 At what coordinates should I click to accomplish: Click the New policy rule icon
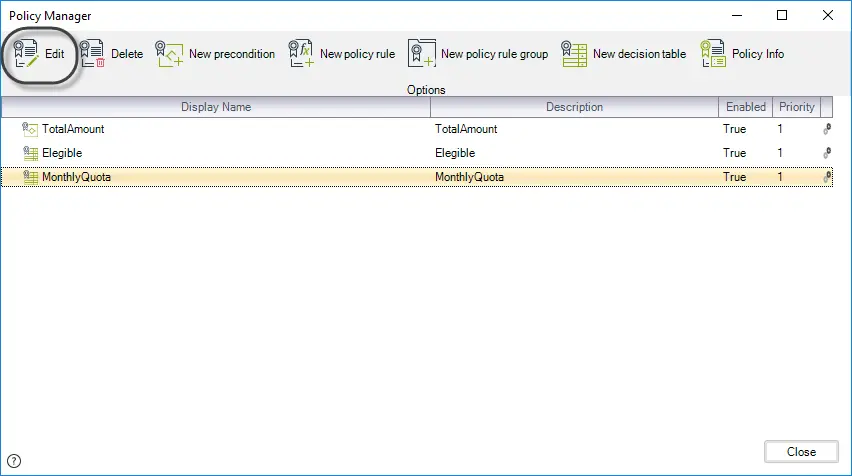click(301, 54)
